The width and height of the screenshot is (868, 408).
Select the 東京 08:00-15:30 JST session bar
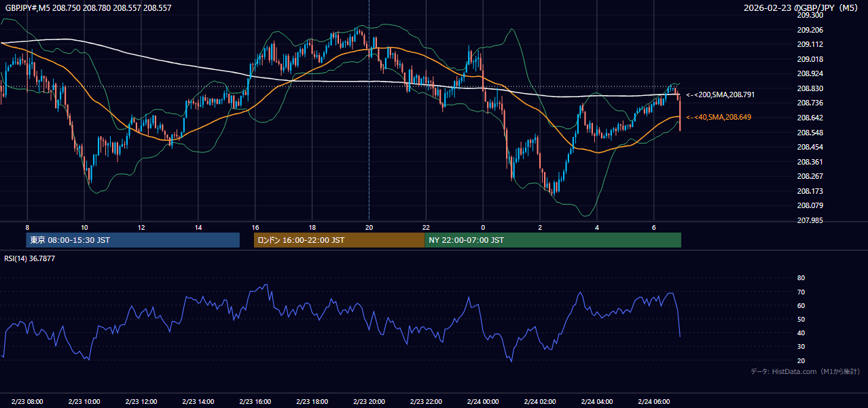133,240
